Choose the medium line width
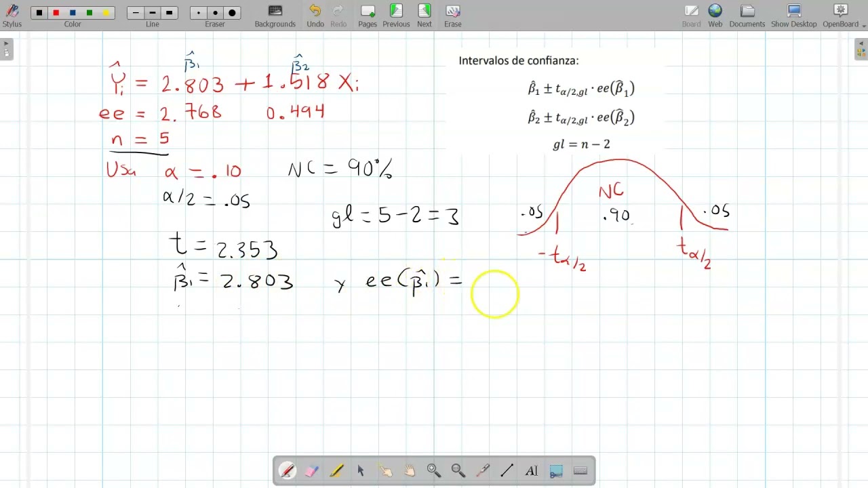This screenshot has height=488, width=868. [x=153, y=13]
